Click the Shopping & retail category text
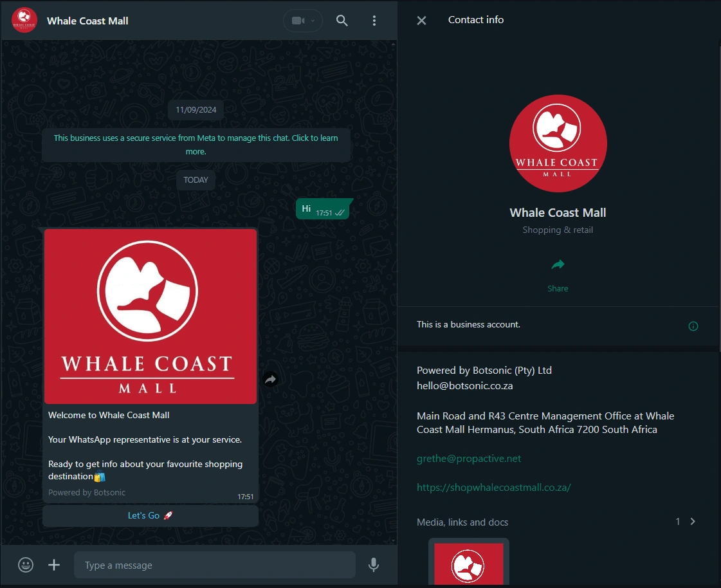 tap(558, 230)
